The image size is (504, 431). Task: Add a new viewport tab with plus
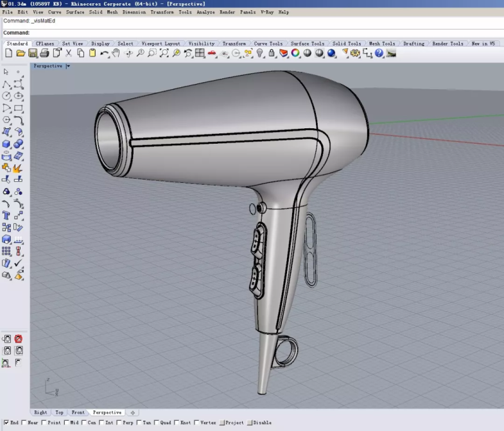[x=132, y=412]
